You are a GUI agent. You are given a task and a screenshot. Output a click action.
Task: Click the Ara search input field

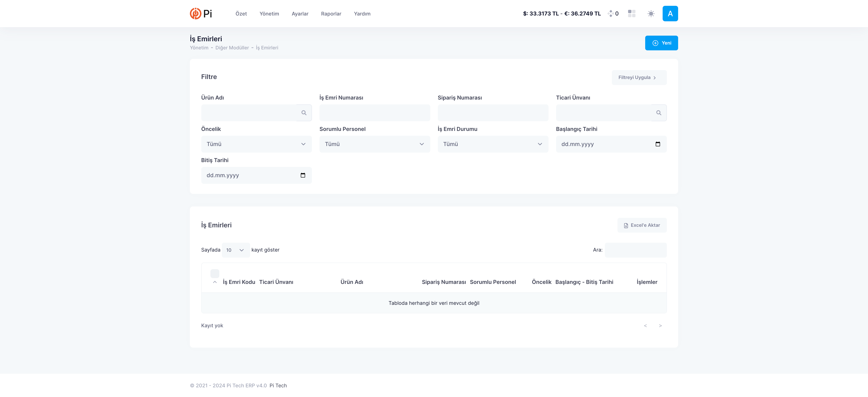coord(635,250)
